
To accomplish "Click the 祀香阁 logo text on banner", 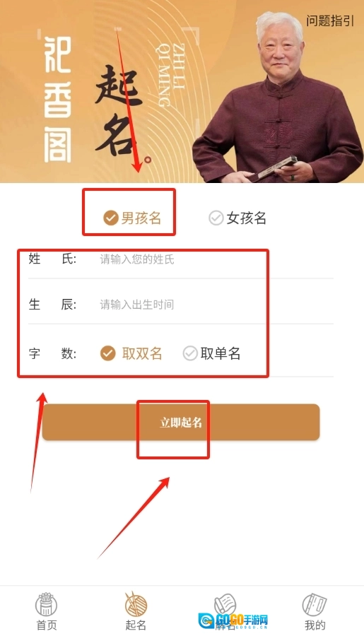I will pos(57,100).
